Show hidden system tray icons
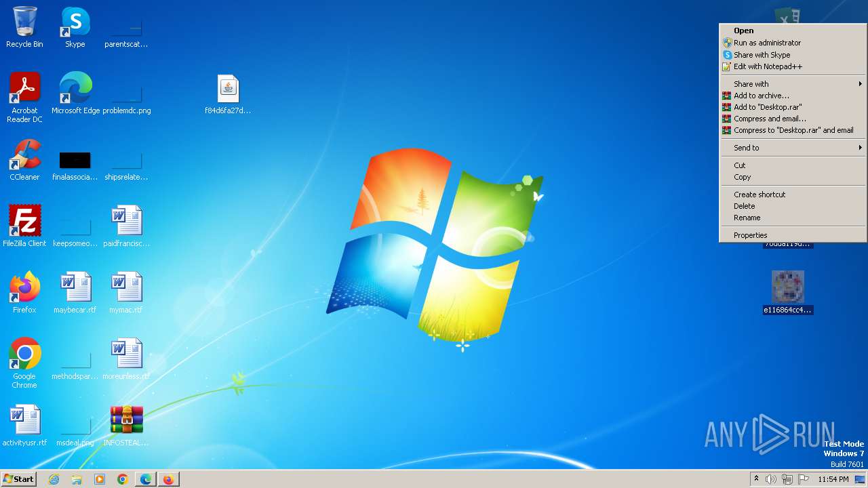 (756, 479)
